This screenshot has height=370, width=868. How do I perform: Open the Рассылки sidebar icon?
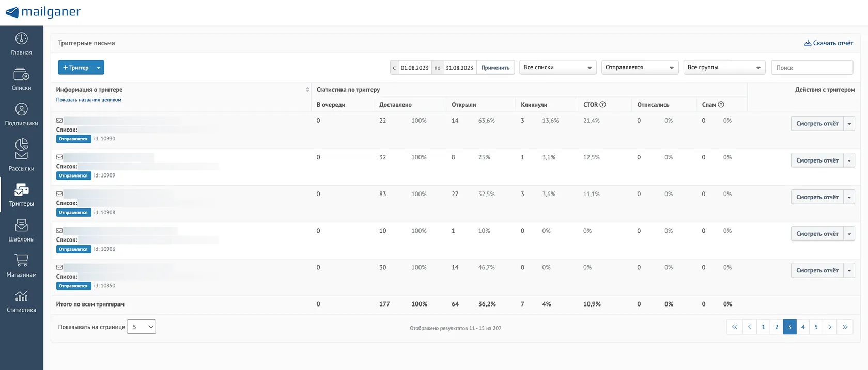(21, 149)
